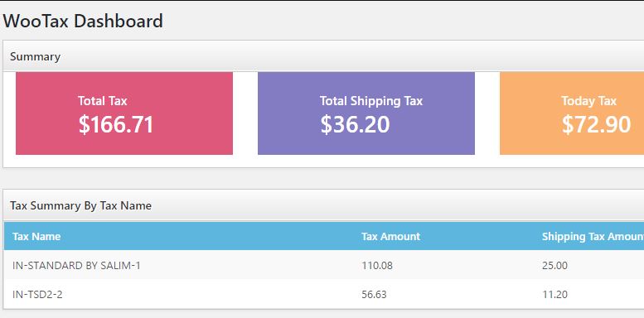Click the 25.00 shipping tax cell
This screenshot has height=318, width=644.
pos(554,266)
